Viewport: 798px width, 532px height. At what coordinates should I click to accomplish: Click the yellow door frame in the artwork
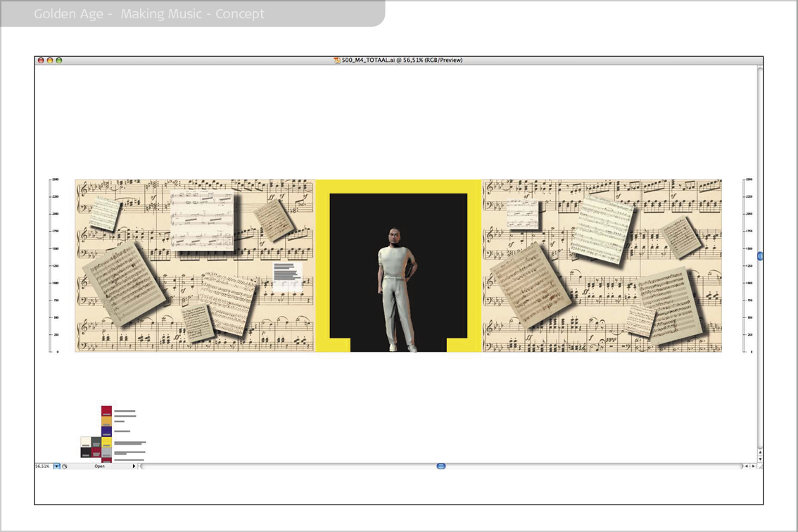pos(398,186)
